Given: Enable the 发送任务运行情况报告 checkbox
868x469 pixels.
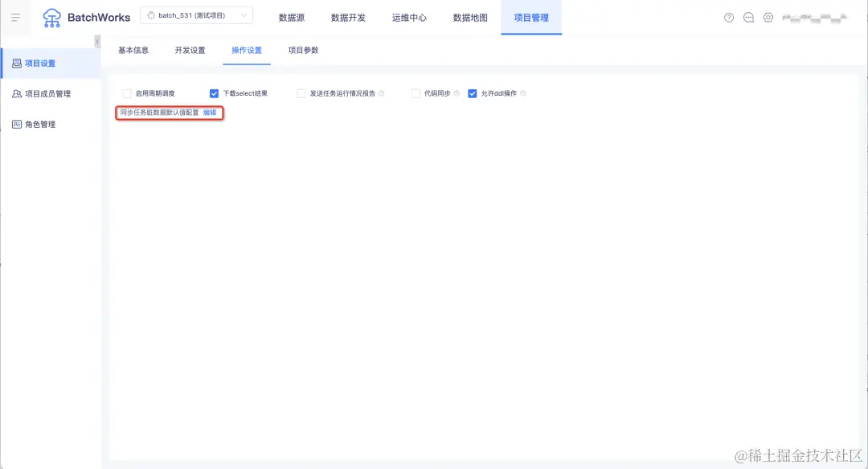Looking at the screenshot, I should [x=301, y=93].
